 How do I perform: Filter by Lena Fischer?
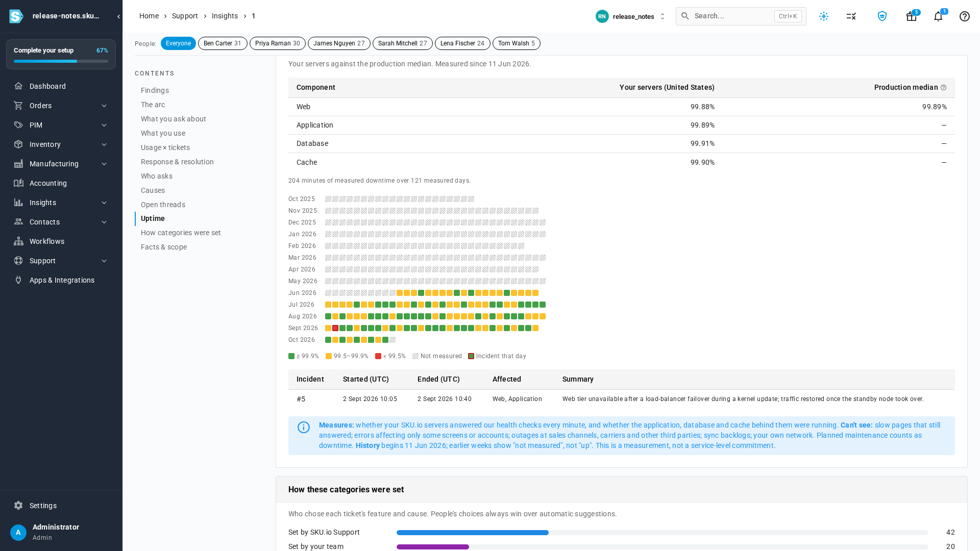point(462,43)
